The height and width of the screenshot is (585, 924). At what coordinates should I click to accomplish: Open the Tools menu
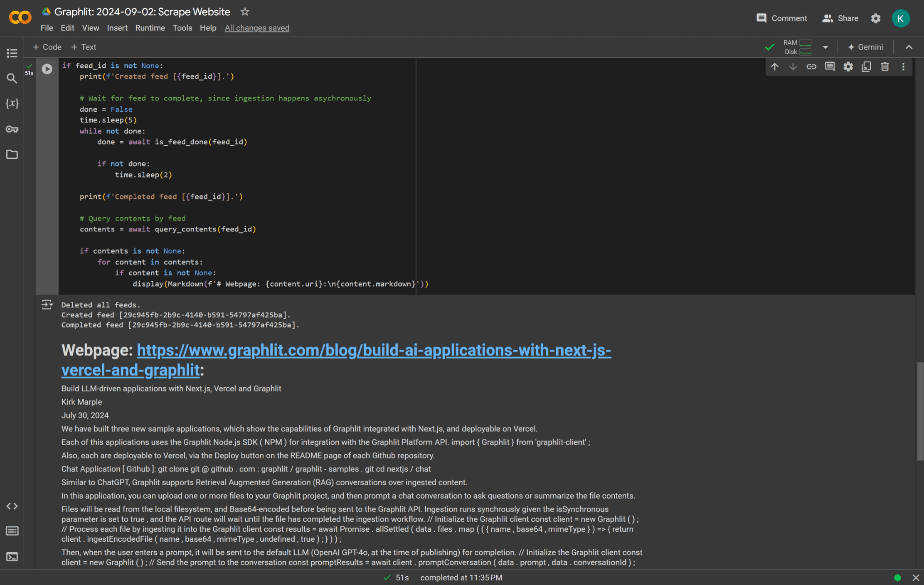click(x=182, y=28)
